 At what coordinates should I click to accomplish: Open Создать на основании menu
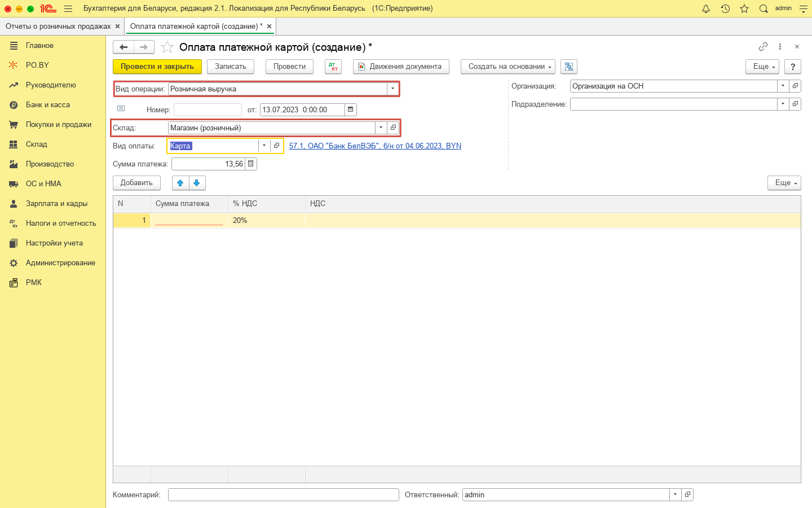pos(507,67)
